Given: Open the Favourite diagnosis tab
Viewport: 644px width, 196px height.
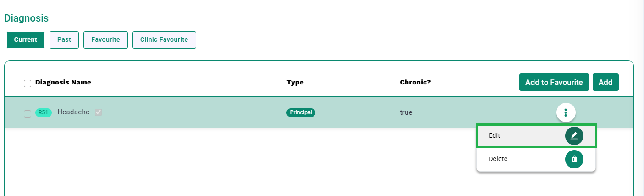Looking at the screenshot, I should point(105,39).
